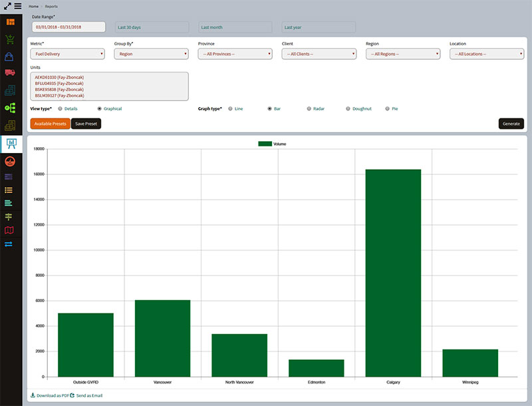The height and width of the screenshot is (406, 532).
Task: Open the hamburger menu icon
Action: click(18, 6)
